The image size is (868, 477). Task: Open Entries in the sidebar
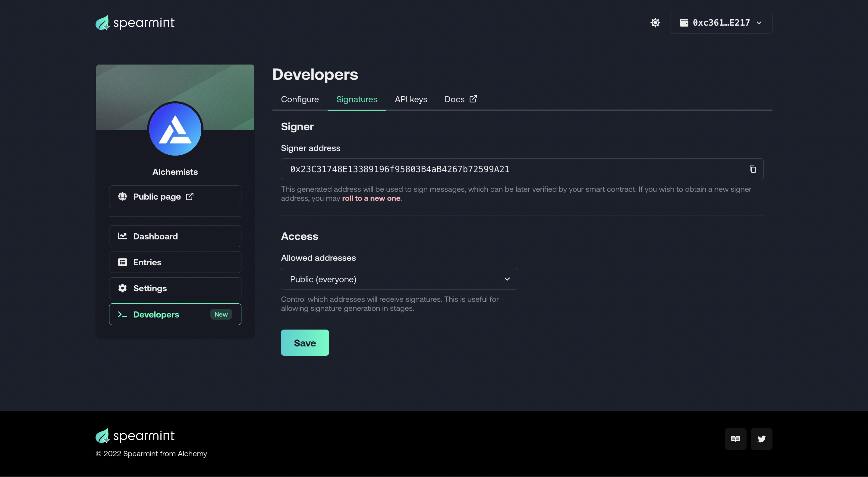pyautogui.click(x=175, y=262)
